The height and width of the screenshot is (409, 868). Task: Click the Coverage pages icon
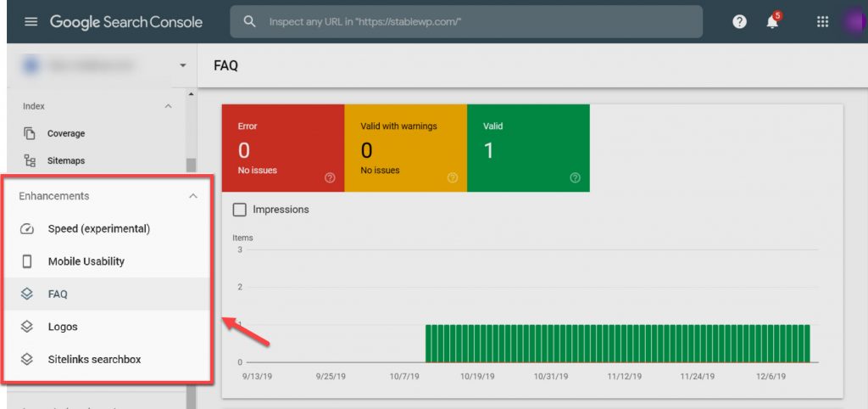coord(30,133)
